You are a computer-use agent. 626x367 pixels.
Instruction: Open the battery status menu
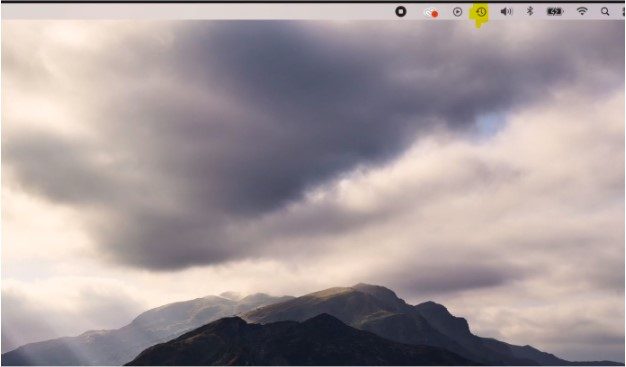(555, 12)
